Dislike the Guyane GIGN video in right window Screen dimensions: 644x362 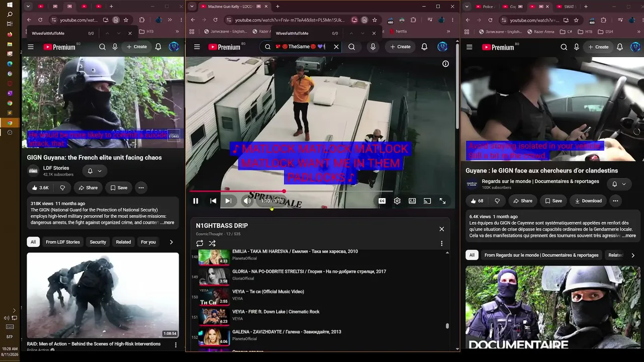(497, 201)
